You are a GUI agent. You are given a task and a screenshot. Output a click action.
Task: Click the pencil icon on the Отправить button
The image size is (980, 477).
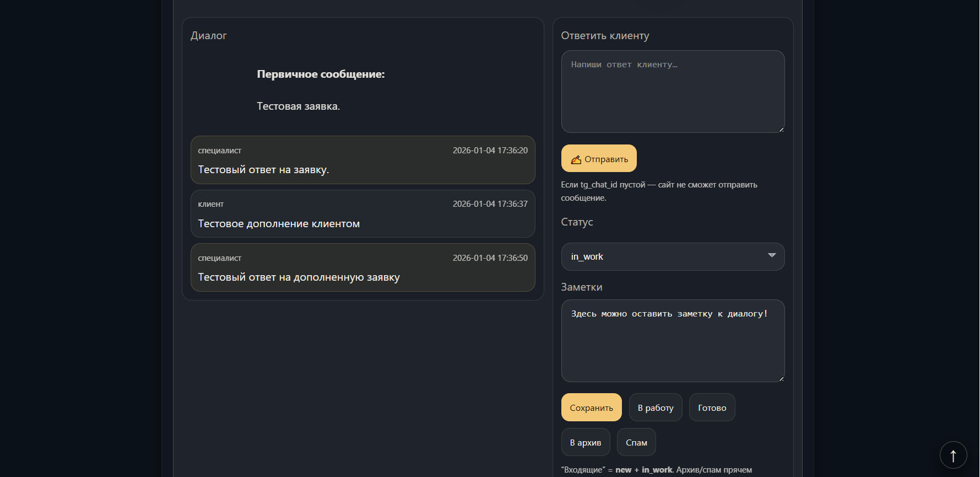pyautogui.click(x=576, y=159)
